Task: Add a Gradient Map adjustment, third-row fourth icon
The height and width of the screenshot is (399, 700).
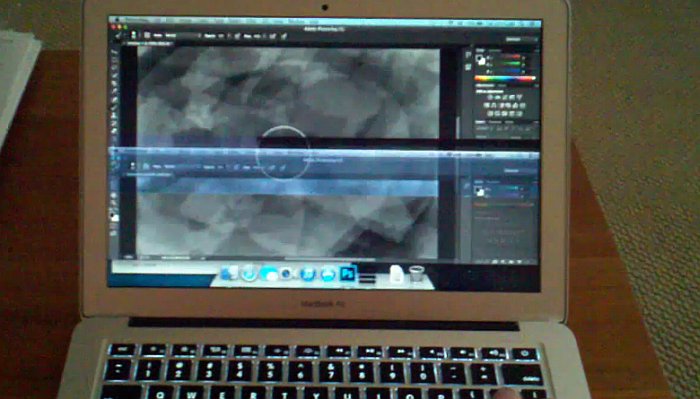Action: pyautogui.click(x=512, y=114)
